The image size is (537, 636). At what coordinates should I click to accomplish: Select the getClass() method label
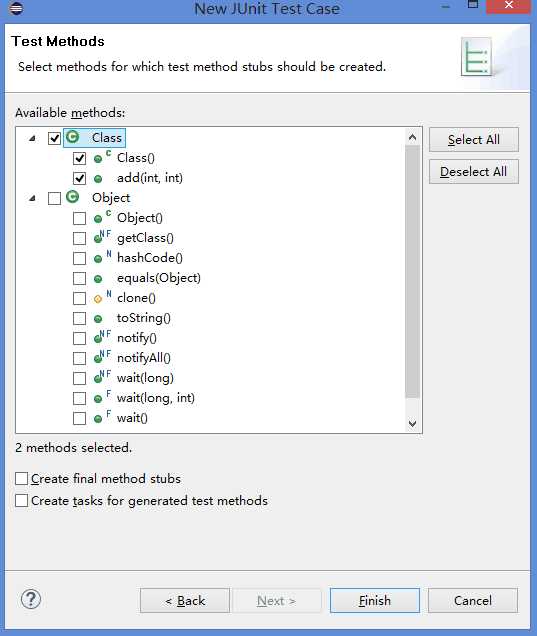tap(145, 238)
